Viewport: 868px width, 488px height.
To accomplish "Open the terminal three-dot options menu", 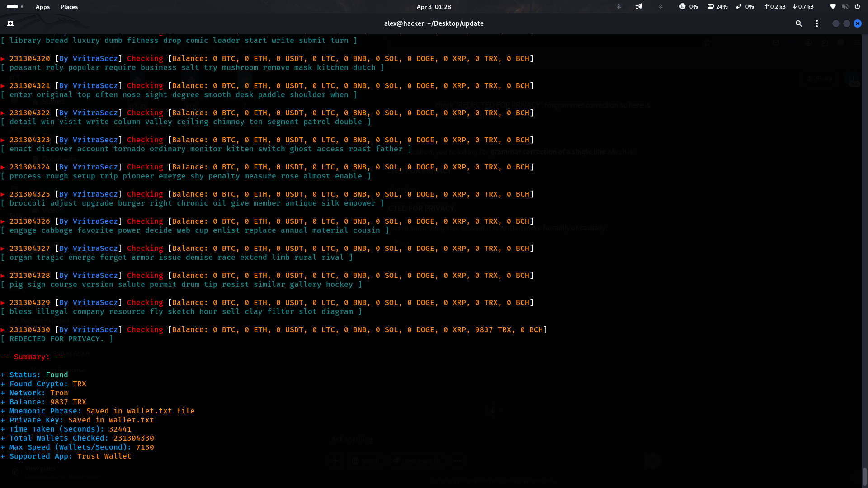I will pos(817,23).
